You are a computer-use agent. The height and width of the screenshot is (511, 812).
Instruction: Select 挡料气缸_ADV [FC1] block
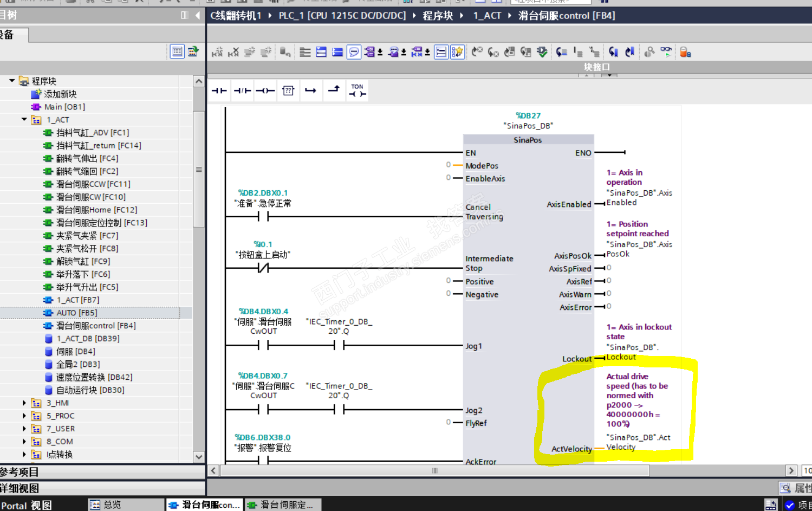click(93, 132)
